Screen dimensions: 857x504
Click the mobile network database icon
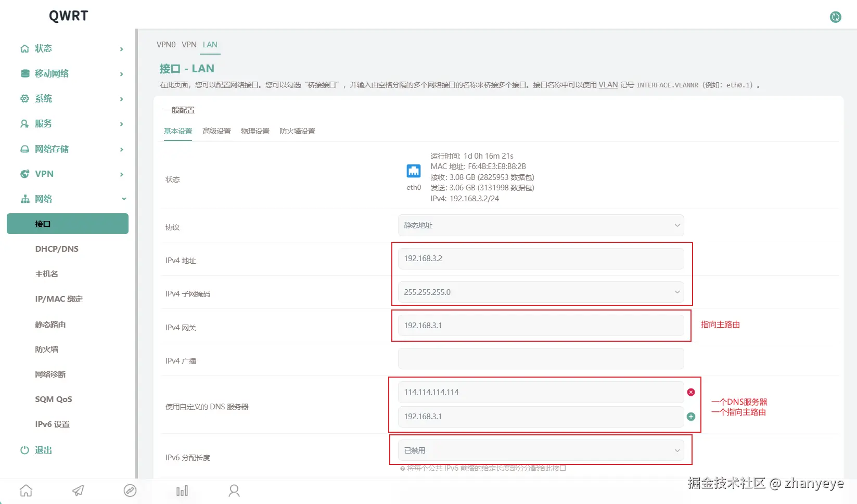[24, 73]
